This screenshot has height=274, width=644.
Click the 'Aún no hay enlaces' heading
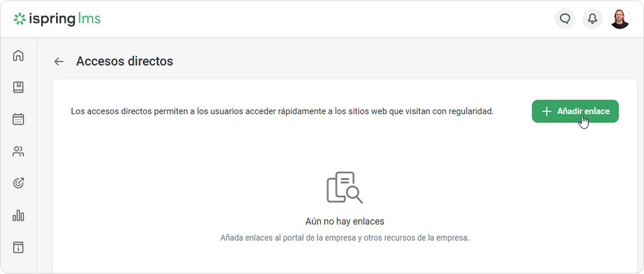[x=344, y=221]
